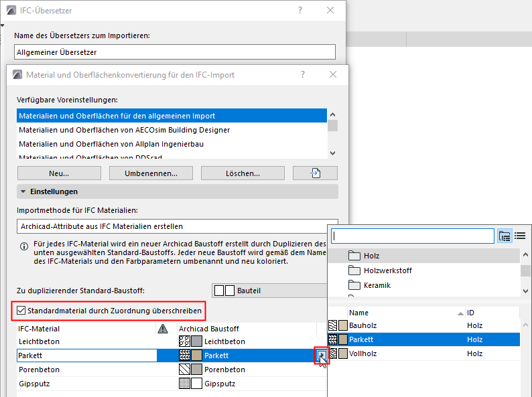This screenshot has height=397, width=532.
Task: Select Gipsputz in IFC-Material column
Action: coord(34,384)
